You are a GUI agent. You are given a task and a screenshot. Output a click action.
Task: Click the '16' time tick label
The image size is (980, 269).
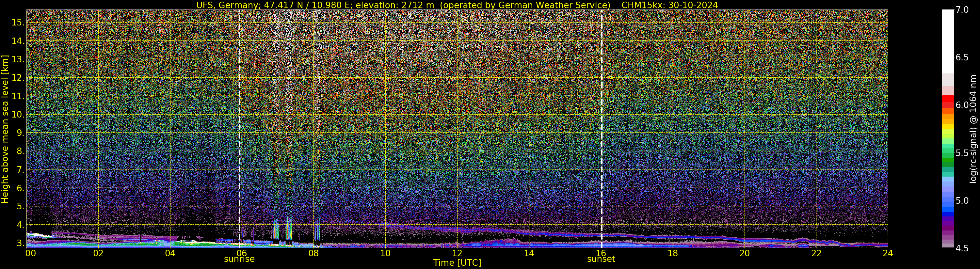point(601,253)
